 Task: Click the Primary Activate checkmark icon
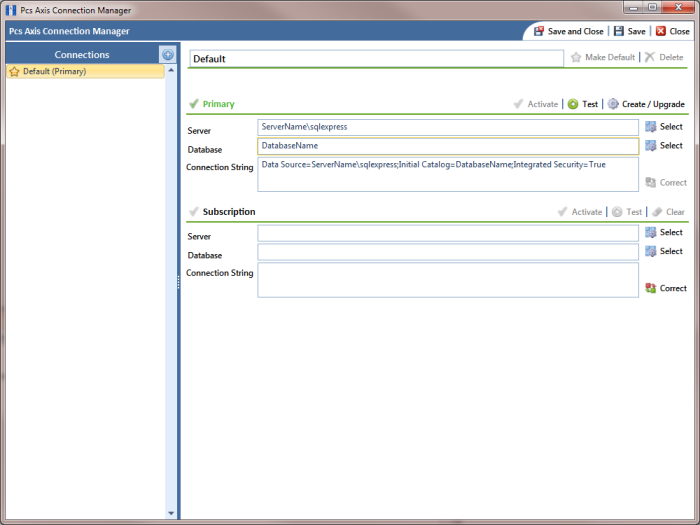coord(518,104)
